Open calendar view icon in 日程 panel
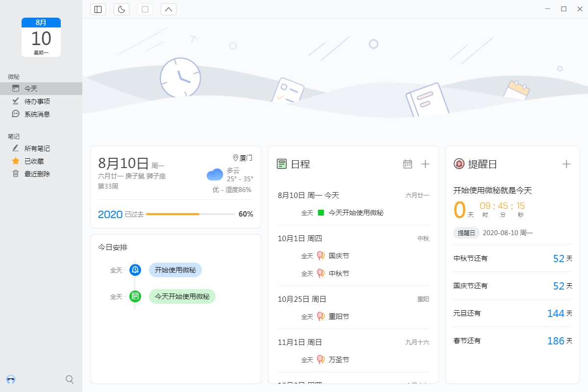 pos(408,164)
